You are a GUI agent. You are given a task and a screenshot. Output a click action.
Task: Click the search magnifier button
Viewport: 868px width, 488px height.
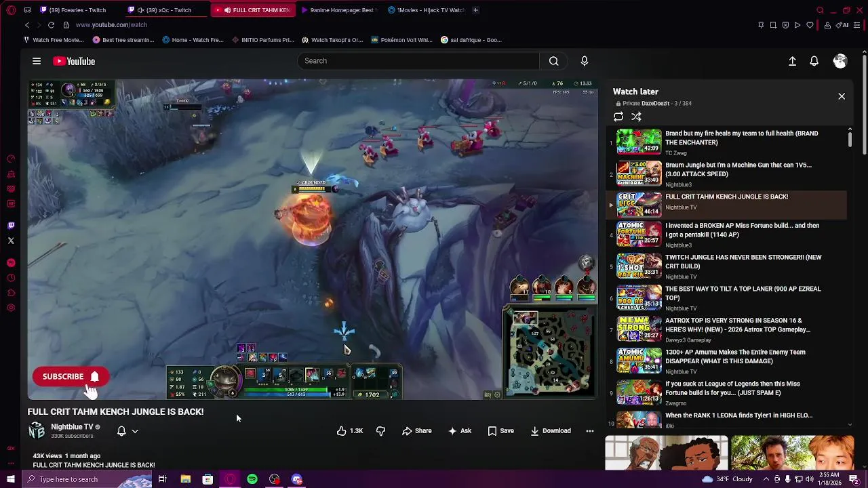554,61
